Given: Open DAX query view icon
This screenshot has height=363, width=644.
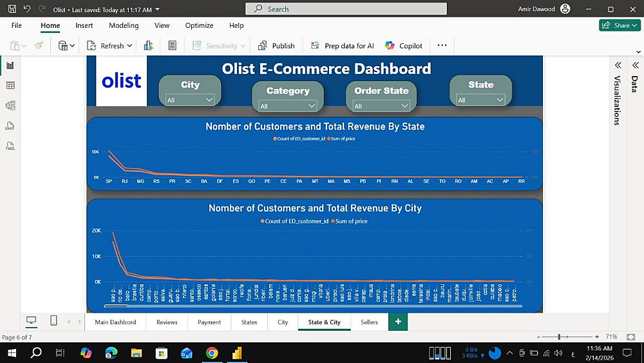Looking at the screenshot, I should (x=10, y=126).
